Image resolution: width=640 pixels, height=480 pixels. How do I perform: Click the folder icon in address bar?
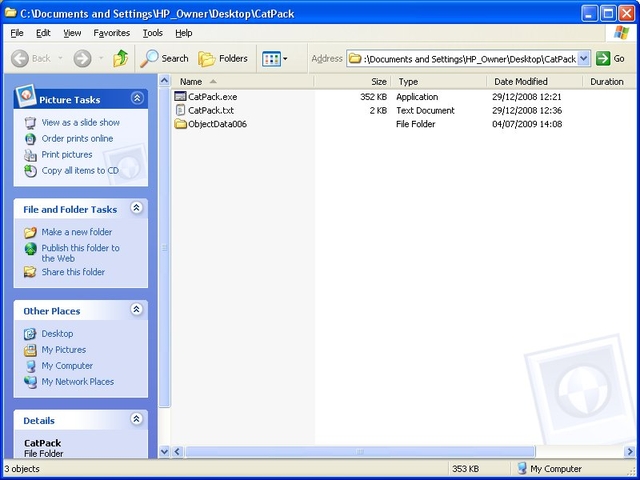[355, 59]
